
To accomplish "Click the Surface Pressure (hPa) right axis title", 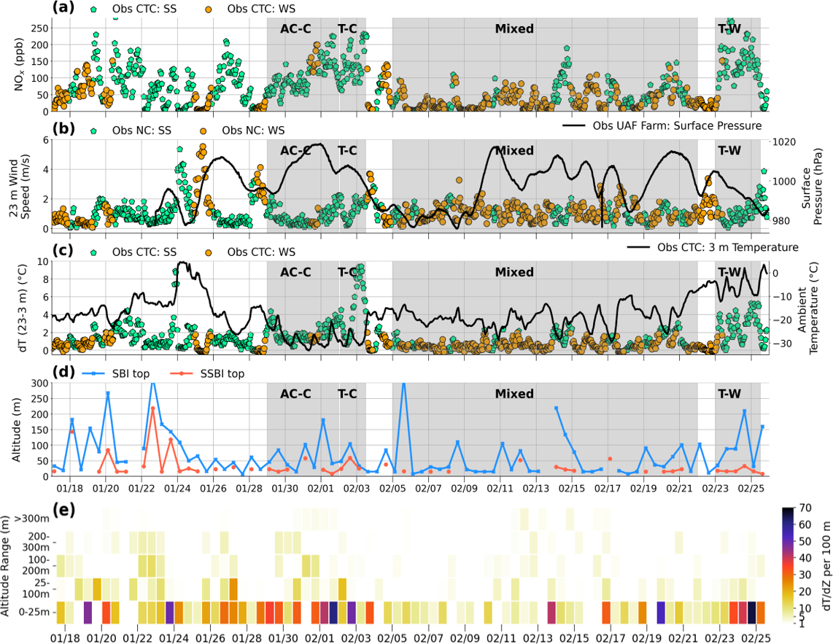I will (810, 185).
